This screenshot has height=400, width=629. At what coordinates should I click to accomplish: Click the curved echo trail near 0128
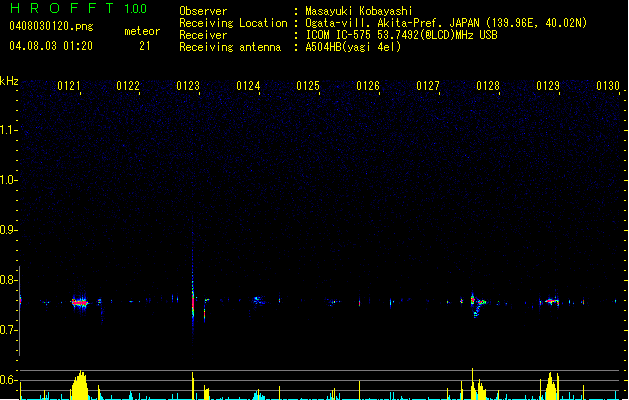[x=477, y=306]
